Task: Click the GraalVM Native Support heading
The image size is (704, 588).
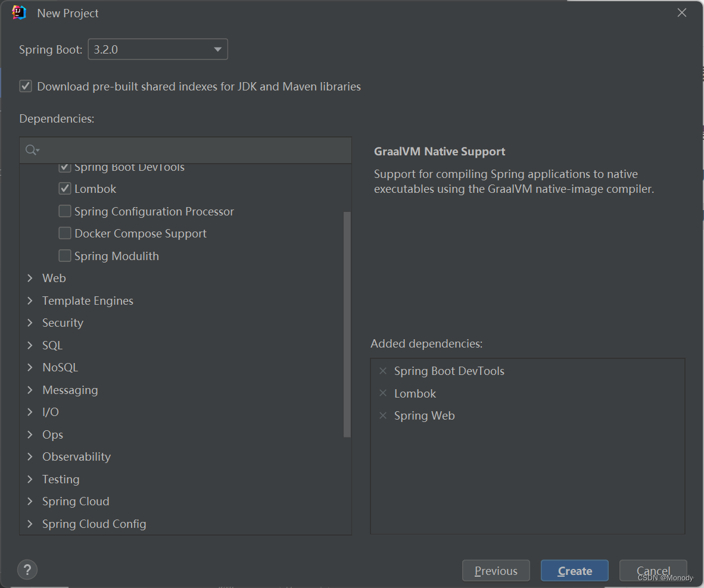Action: [440, 151]
